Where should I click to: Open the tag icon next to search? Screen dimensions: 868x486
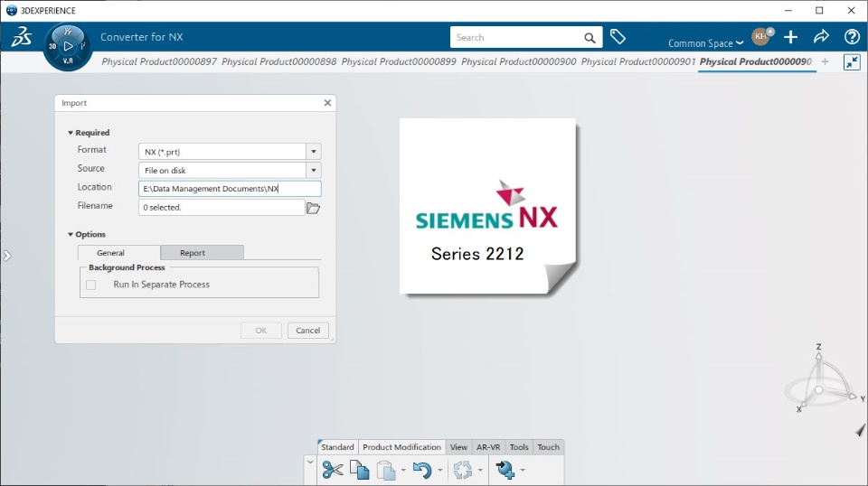(x=618, y=37)
